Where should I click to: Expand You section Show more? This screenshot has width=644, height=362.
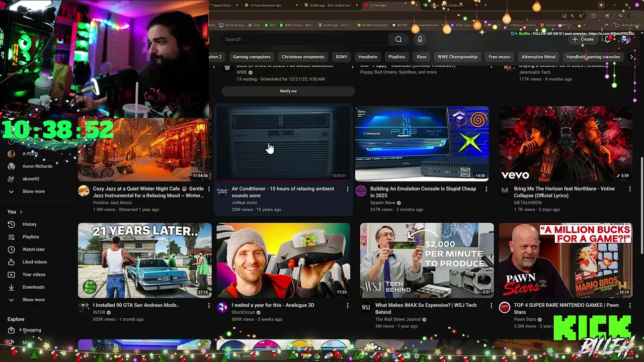pos(33,300)
